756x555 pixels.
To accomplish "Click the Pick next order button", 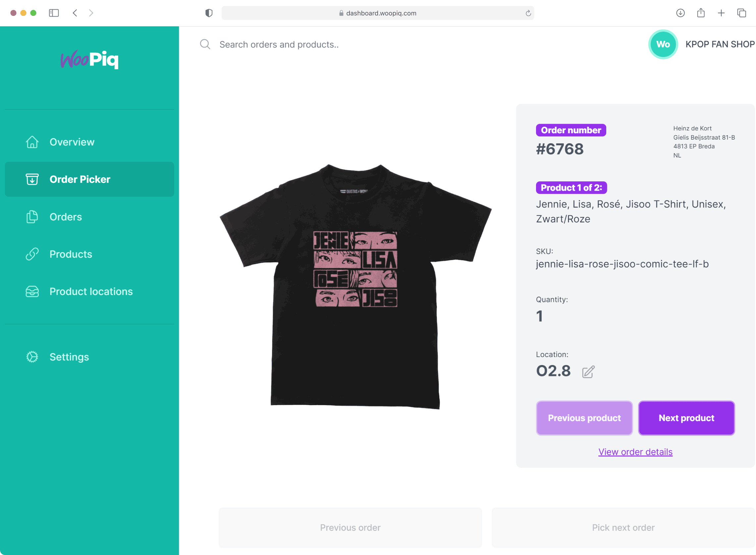I will (623, 527).
